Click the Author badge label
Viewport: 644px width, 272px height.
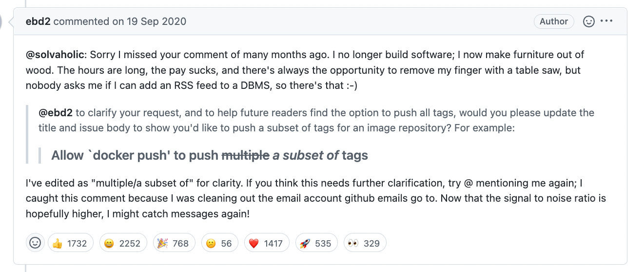pos(554,21)
